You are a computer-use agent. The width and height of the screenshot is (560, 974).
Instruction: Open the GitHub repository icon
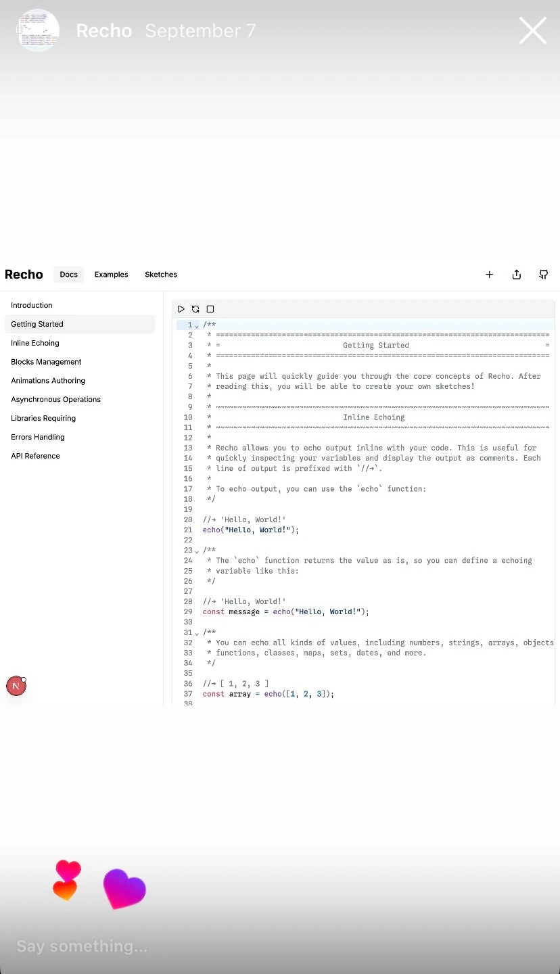click(544, 275)
